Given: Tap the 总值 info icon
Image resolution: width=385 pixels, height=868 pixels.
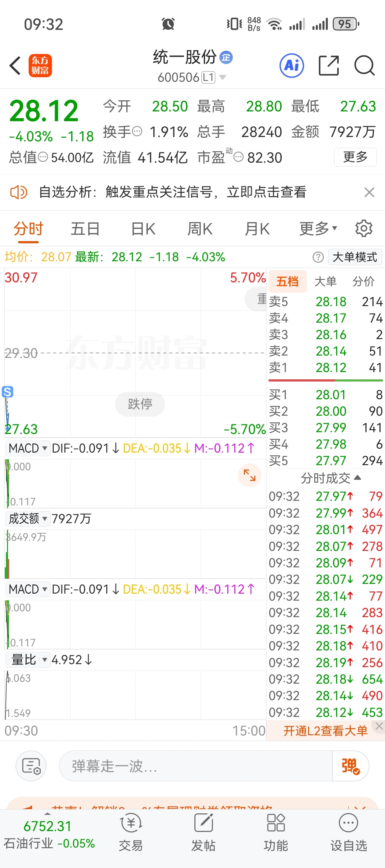Looking at the screenshot, I should 43,157.
